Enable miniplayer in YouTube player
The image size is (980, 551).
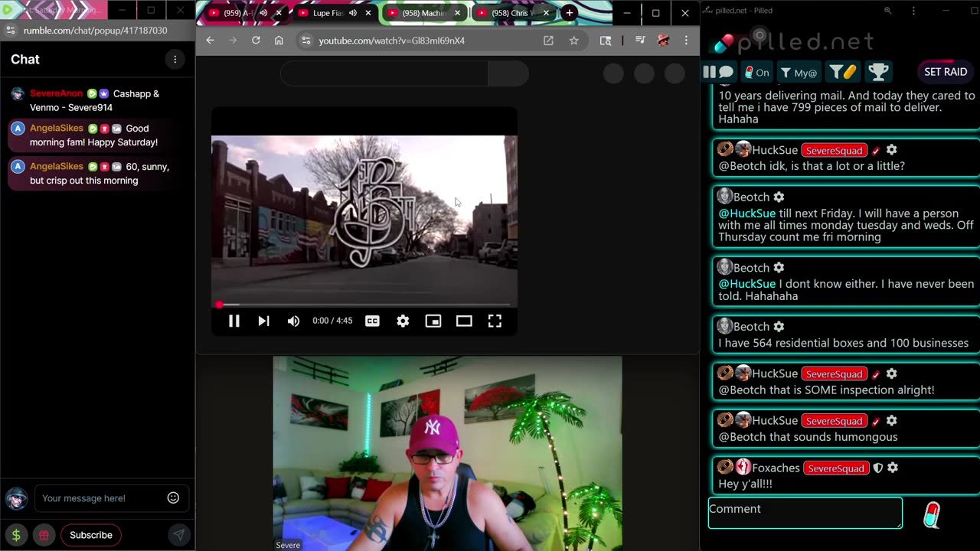click(433, 321)
